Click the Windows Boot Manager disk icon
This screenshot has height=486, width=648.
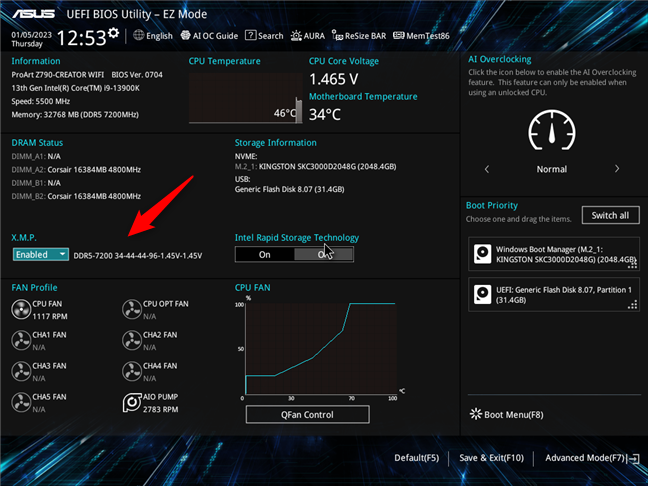coord(482,254)
